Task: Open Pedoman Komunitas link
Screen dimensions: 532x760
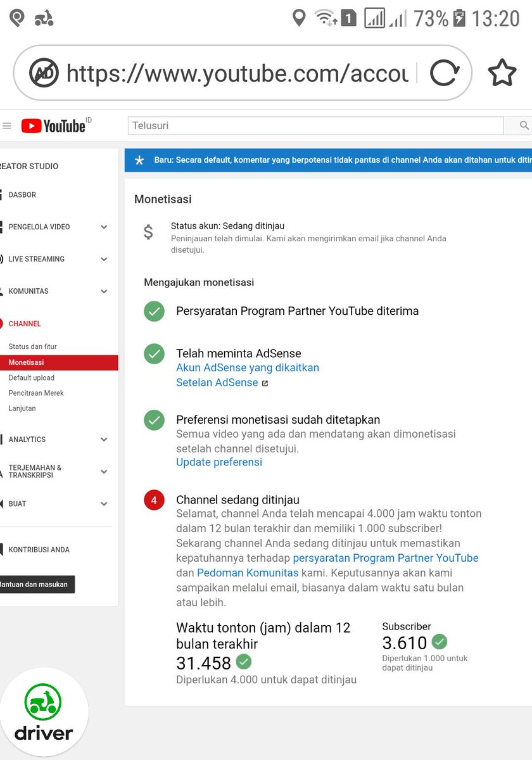Action: (x=248, y=573)
